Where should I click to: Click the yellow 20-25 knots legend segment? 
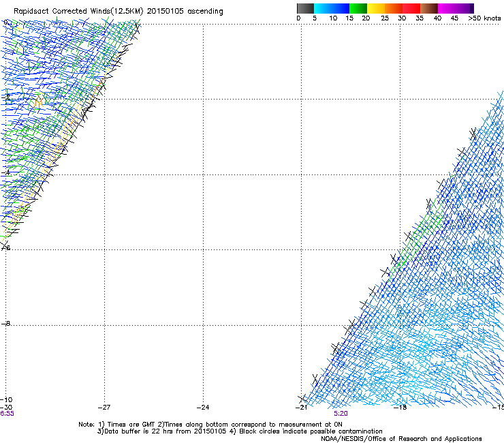376,8
